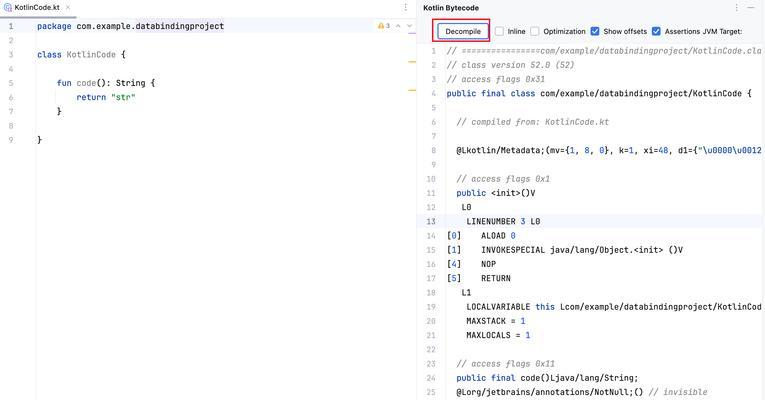Click the '// access flags 0x11' comment
Image resolution: width=765 pixels, height=400 pixels.
[505, 363]
